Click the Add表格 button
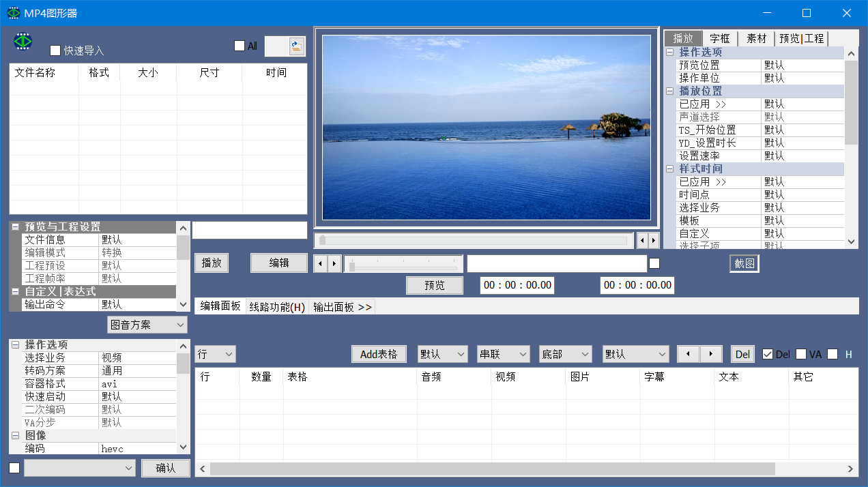The image size is (868, 487). point(379,354)
